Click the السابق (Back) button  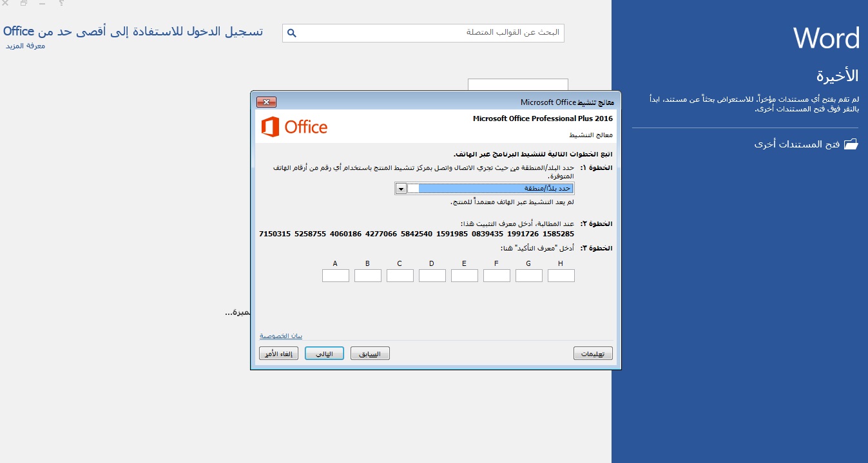370,354
